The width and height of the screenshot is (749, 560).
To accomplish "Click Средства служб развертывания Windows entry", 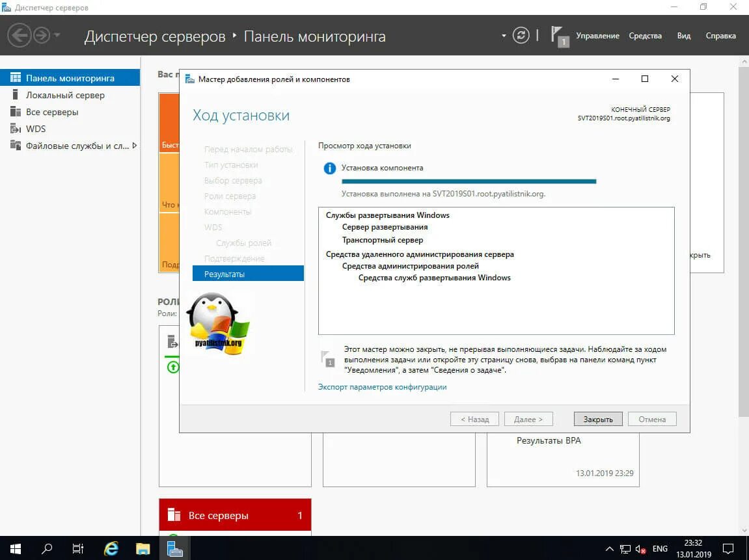I will (x=434, y=278).
